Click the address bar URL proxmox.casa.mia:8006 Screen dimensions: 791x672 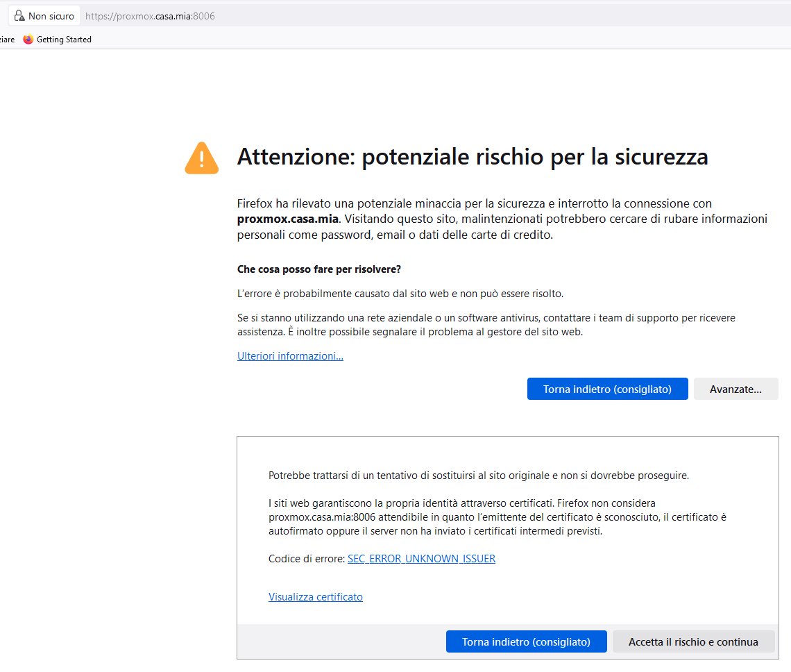pyautogui.click(x=150, y=16)
